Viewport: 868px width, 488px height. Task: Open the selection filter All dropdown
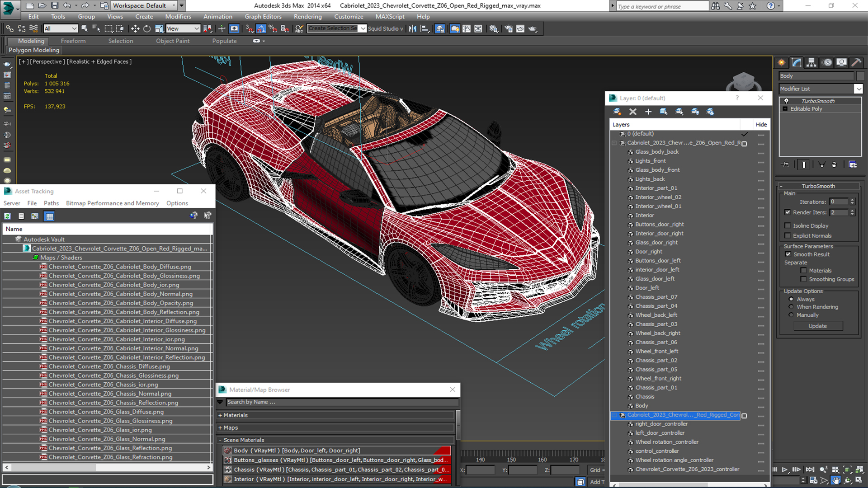(61, 28)
